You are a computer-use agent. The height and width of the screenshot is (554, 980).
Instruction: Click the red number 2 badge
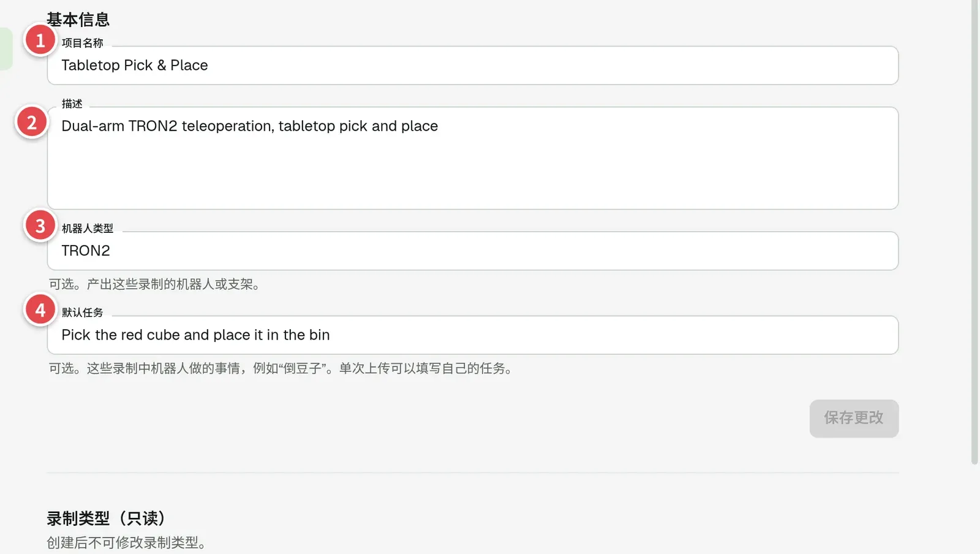pos(32,123)
